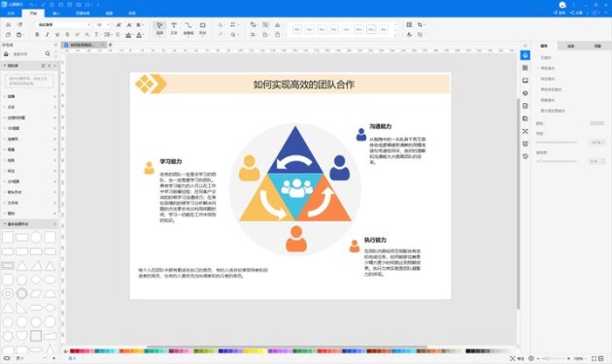Pick the pentagon shape from basic shapes library
The width and height of the screenshot is (612, 364).
pyautogui.click(x=21, y=280)
